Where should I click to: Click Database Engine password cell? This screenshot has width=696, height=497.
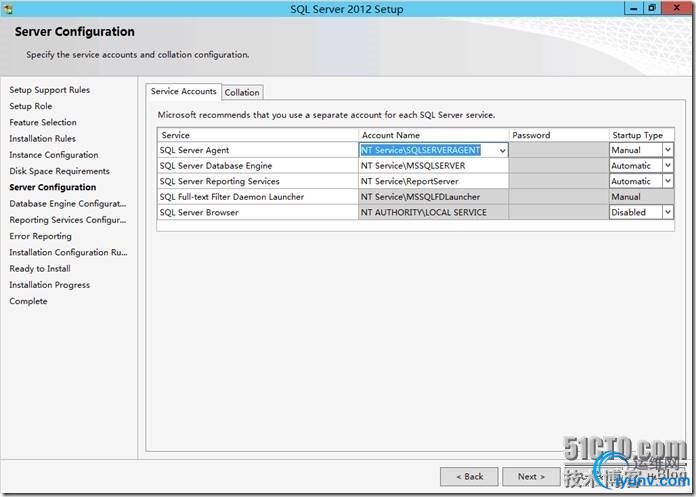pos(559,166)
